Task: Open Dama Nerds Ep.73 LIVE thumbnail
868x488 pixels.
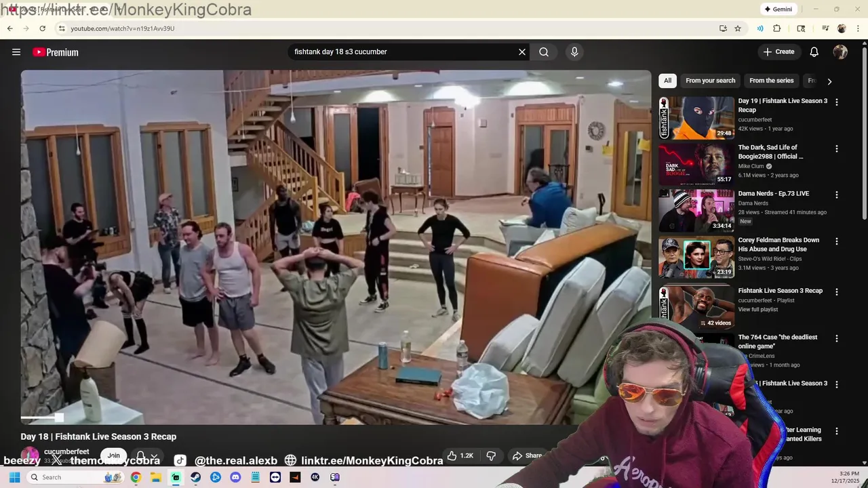Action: click(696, 210)
